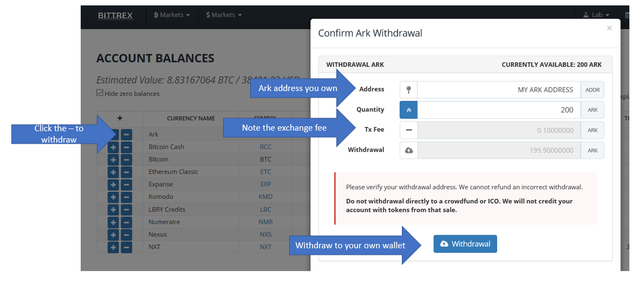
Task: Click the LBC symbol link
Action: pos(266,209)
